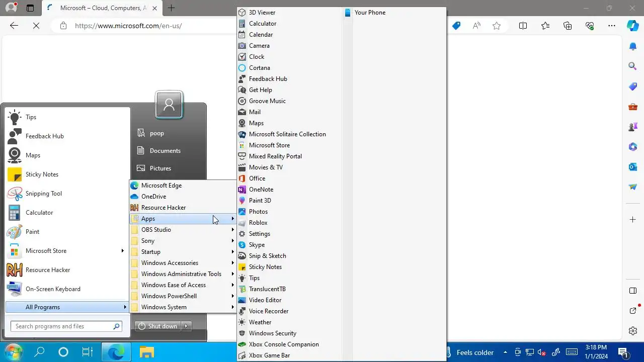Open Voice Recorder
Image resolution: width=644 pixels, height=362 pixels.
[289, 311]
